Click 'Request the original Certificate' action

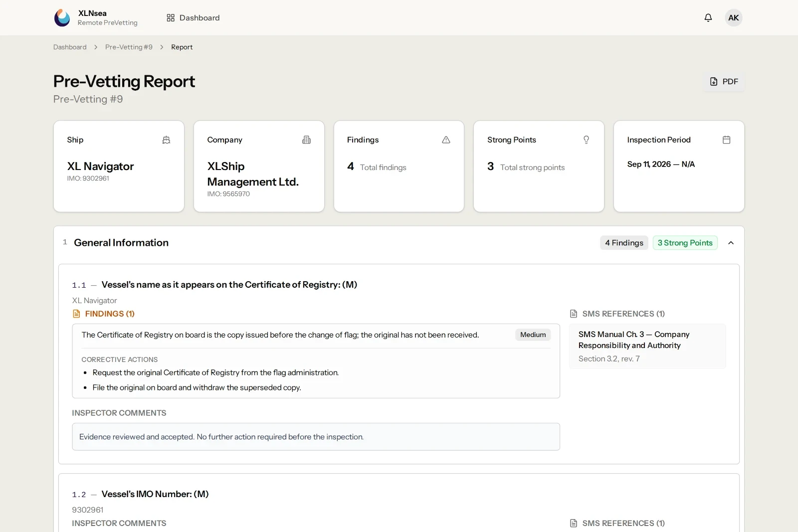coord(215,373)
